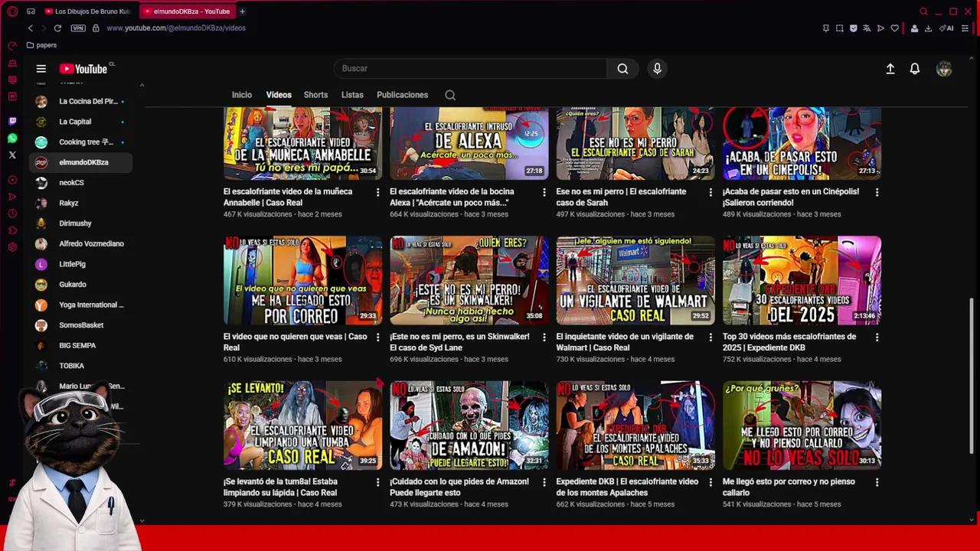Open a new browser tab

click(242, 11)
